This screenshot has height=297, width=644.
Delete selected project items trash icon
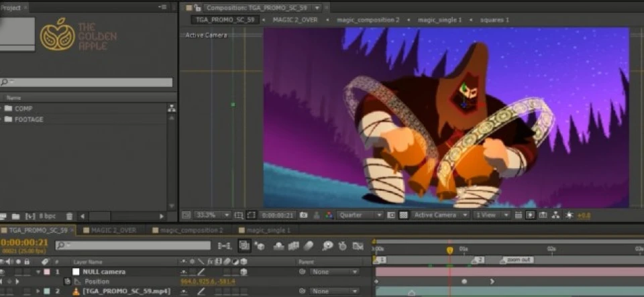point(69,216)
